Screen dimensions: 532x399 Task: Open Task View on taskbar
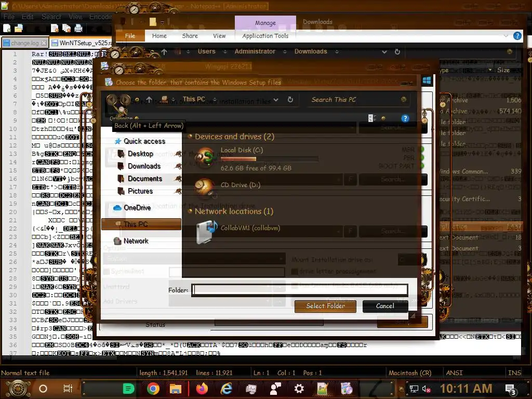68,389
